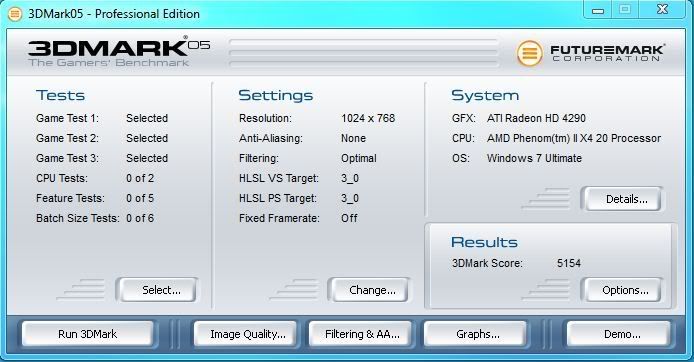
Task: Click the System section heading
Action: [x=485, y=95]
